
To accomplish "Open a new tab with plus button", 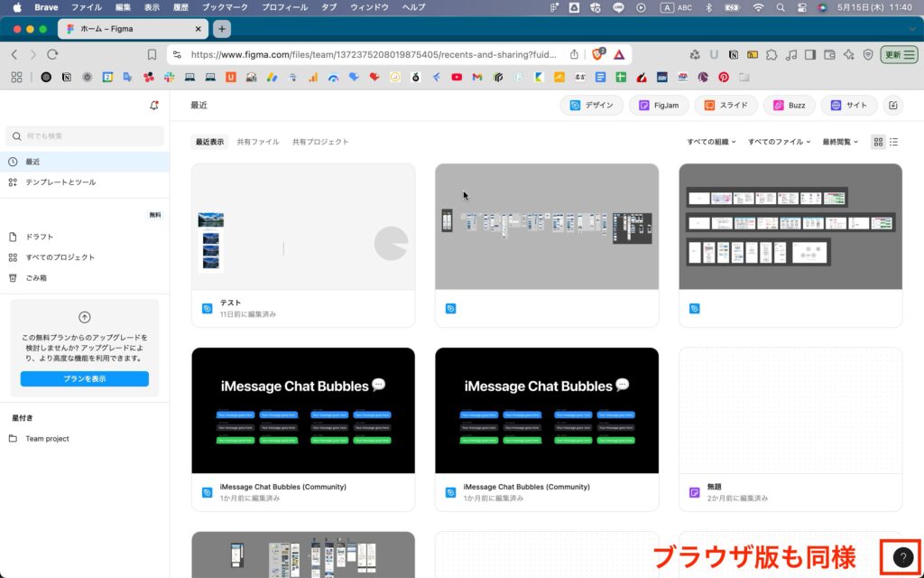I will pyautogui.click(x=222, y=29).
